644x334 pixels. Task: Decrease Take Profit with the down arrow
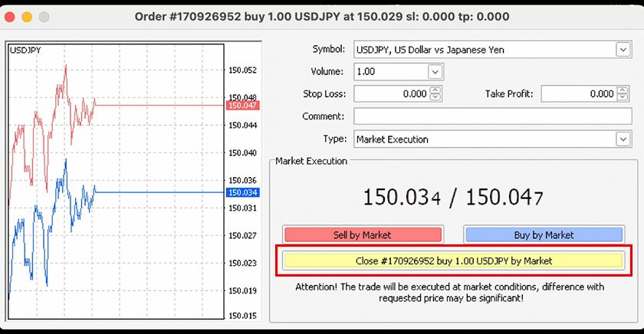click(622, 98)
